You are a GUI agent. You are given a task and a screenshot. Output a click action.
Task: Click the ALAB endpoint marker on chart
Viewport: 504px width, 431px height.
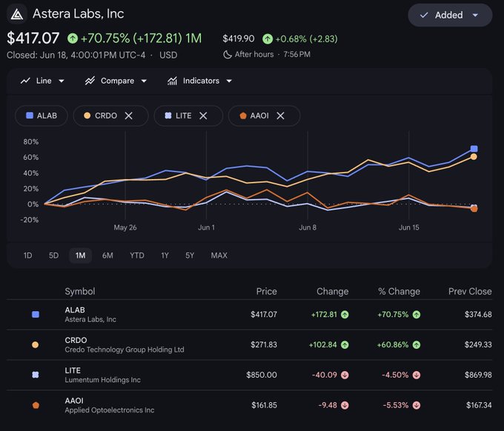(474, 149)
